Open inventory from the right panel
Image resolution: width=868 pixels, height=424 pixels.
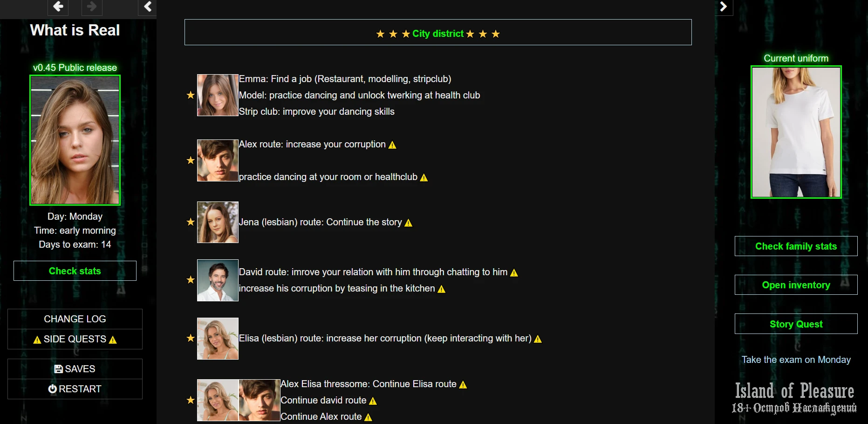796,285
